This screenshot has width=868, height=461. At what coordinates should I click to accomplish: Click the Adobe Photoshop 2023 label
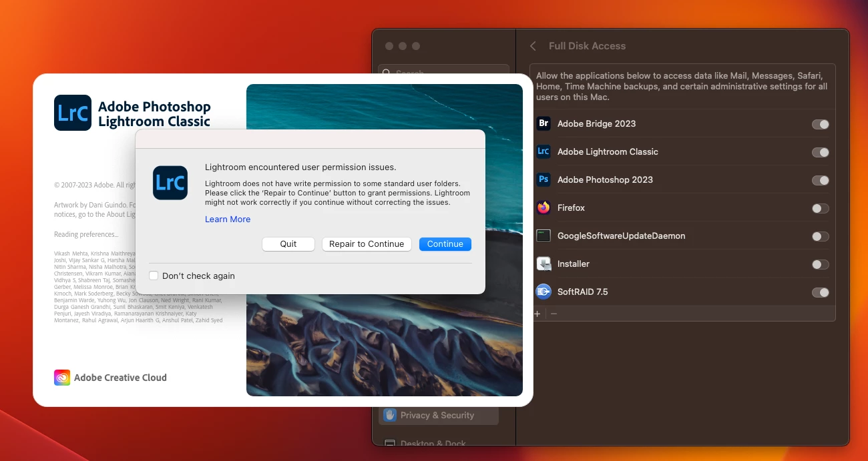605,179
